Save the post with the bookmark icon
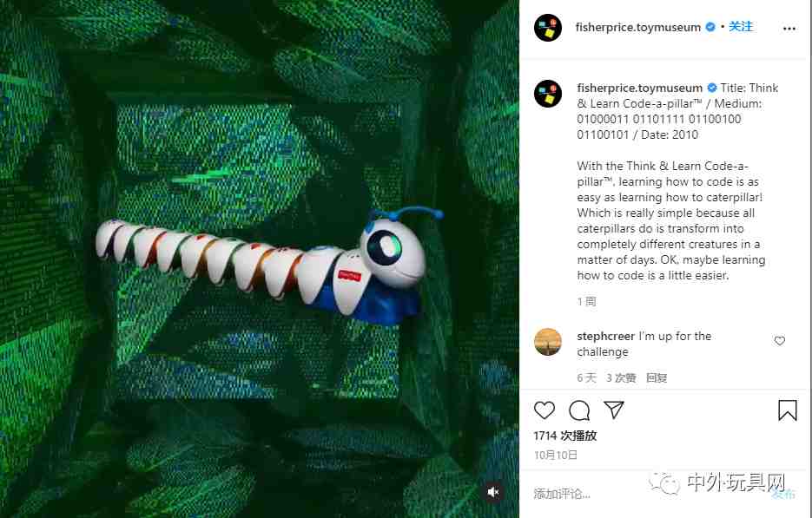 [787, 410]
